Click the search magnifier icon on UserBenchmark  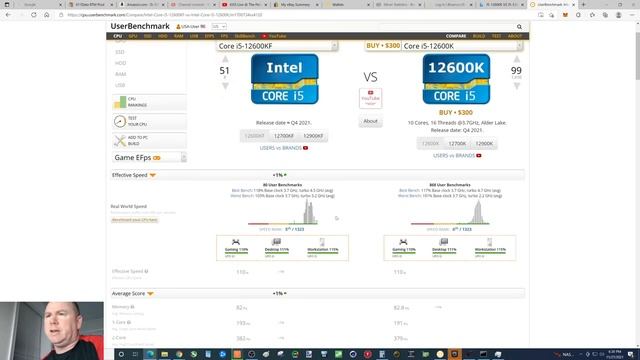click(x=519, y=27)
